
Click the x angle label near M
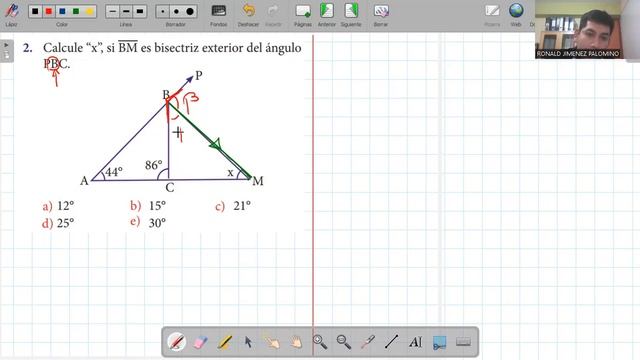point(231,173)
